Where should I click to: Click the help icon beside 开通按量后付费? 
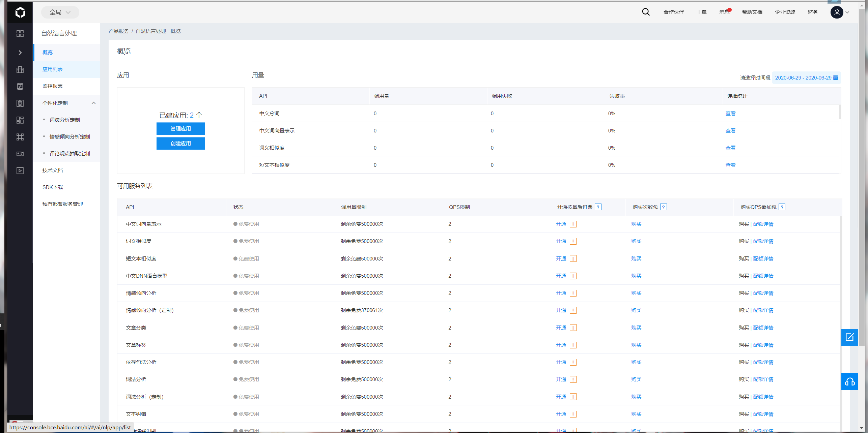point(598,207)
